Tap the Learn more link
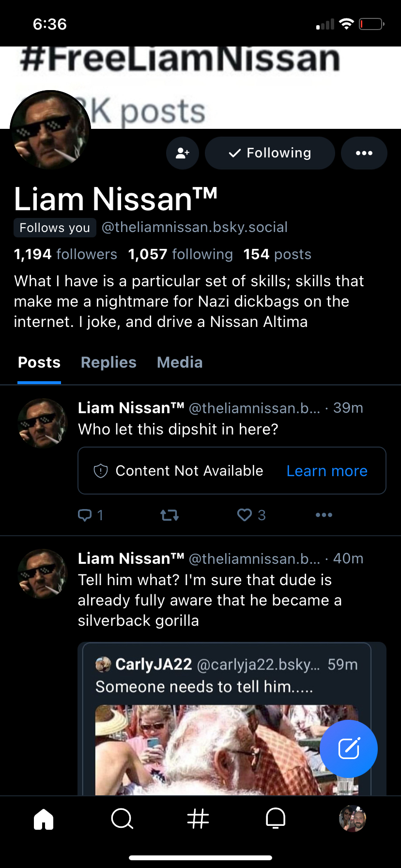 click(x=327, y=471)
